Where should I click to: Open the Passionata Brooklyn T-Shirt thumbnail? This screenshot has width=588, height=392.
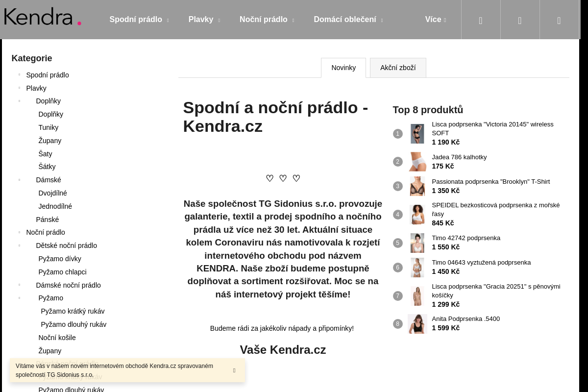click(x=417, y=186)
